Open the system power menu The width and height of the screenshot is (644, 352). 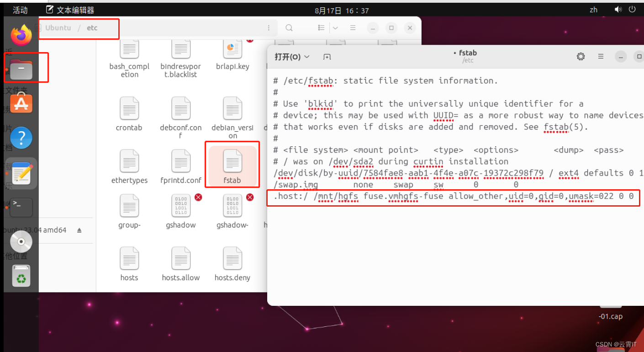(x=632, y=9)
